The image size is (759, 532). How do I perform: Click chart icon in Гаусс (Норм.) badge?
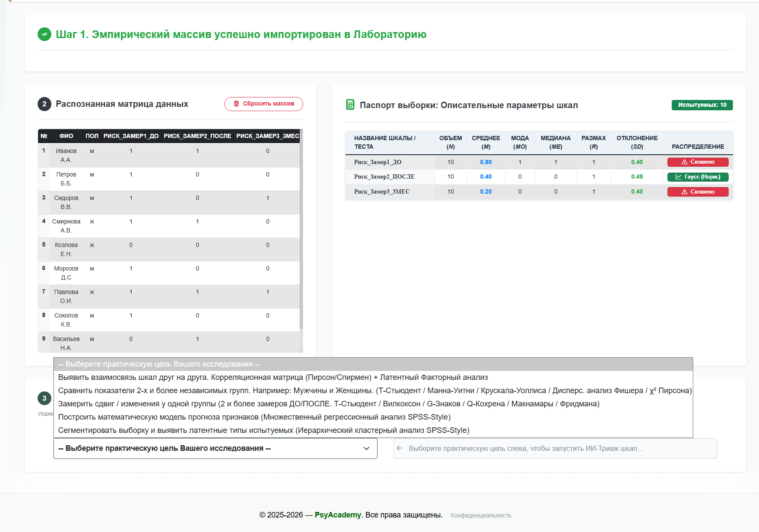[x=679, y=177]
